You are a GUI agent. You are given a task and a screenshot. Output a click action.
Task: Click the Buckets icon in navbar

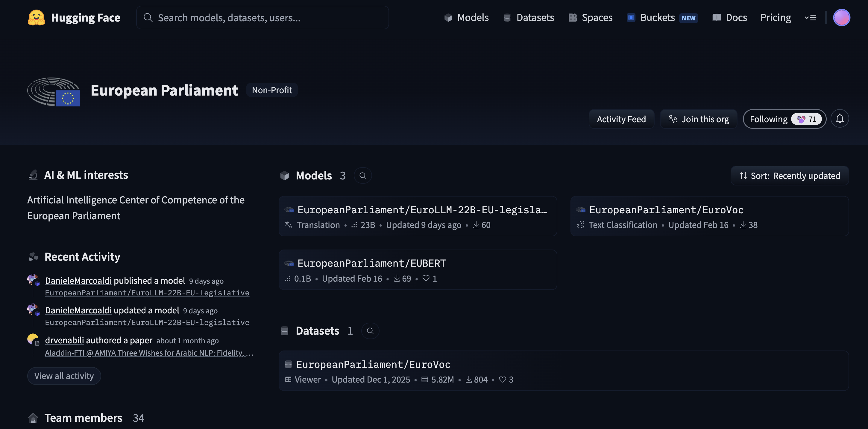click(x=631, y=18)
